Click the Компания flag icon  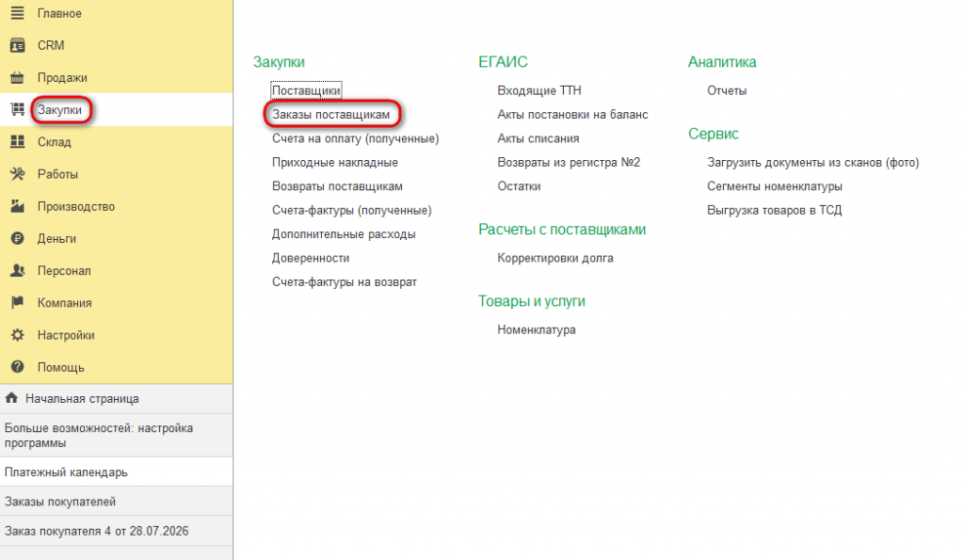coord(17,302)
